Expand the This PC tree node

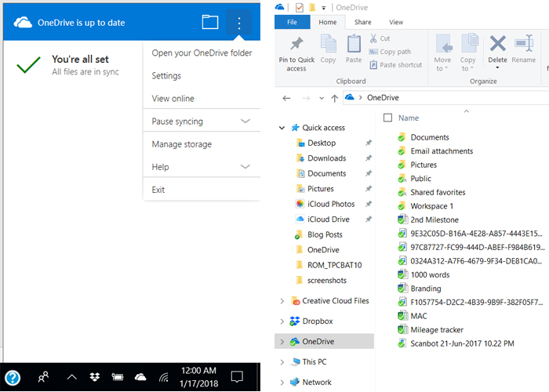(x=282, y=362)
